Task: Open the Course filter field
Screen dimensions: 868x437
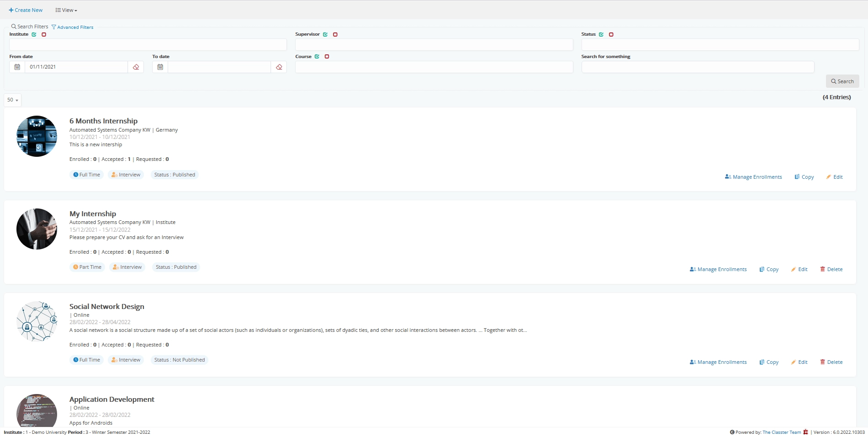Action: coord(434,67)
